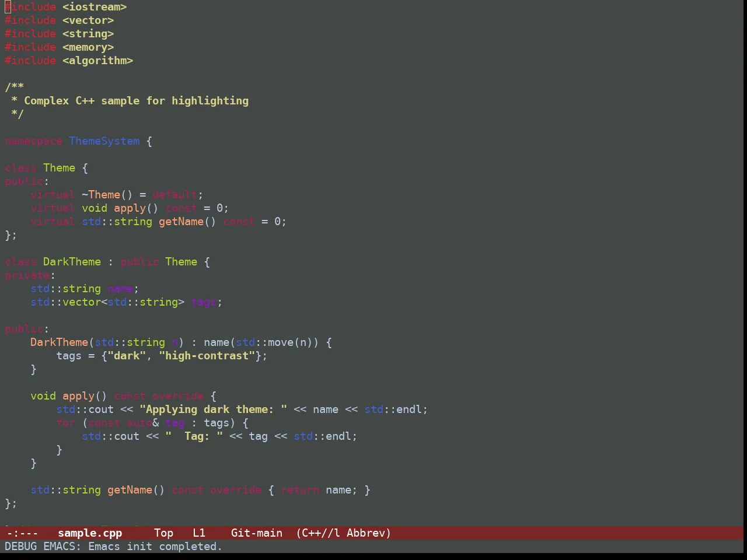The height and width of the screenshot is (560, 747).
Task: Place cursor on <iostream> include
Action: coord(95,7)
